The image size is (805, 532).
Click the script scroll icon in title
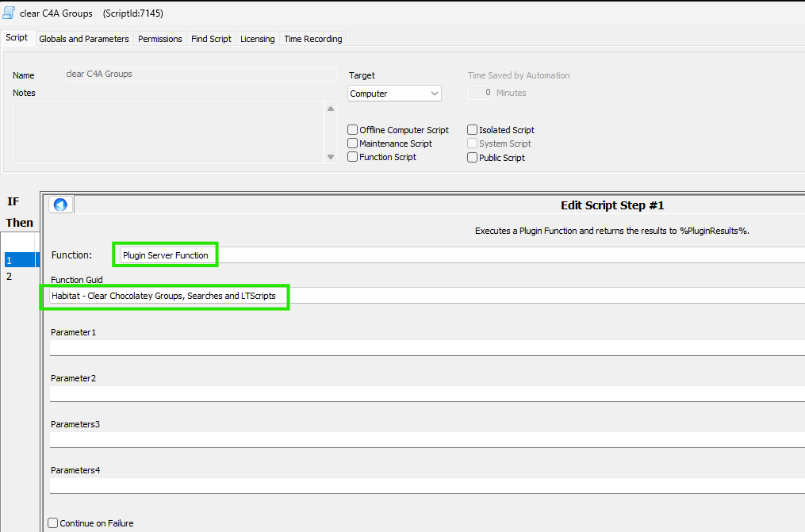click(10, 13)
